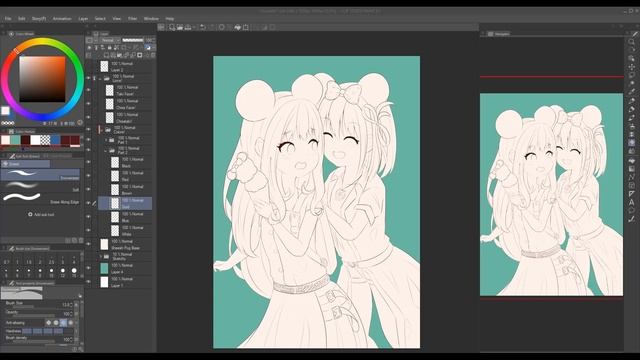Pick the blue swatch in the color set
The width and height of the screenshot is (640, 360).
coord(55,140)
